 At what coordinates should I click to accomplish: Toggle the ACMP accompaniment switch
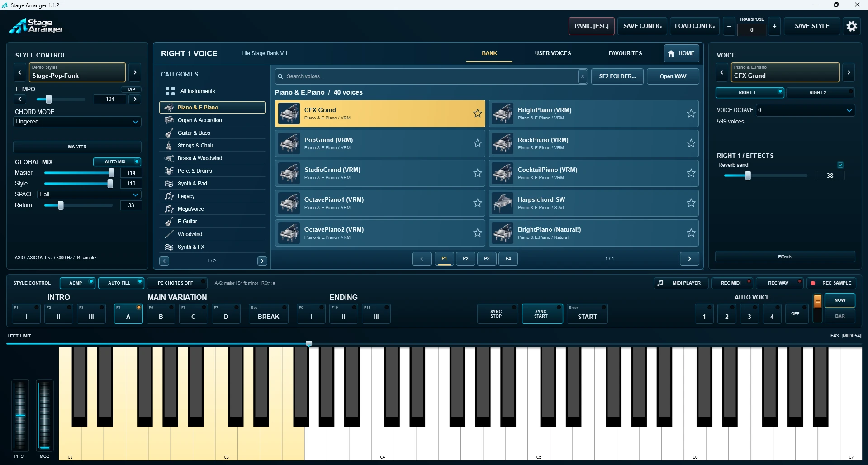pyautogui.click(x=77, y=283)
